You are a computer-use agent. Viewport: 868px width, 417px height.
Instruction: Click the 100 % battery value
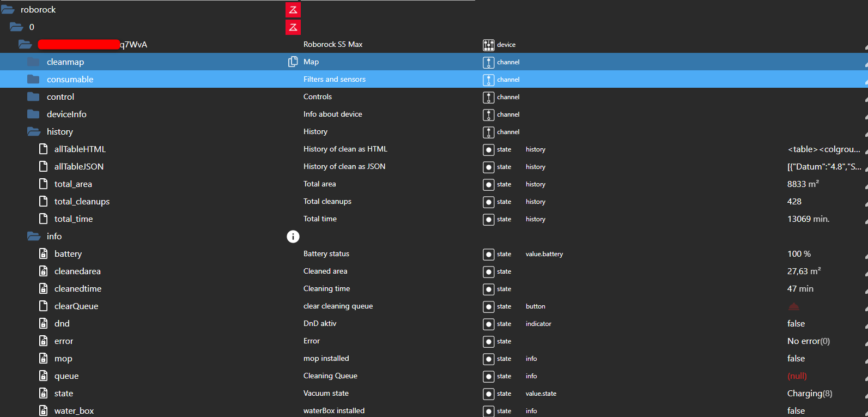[799, 253]
